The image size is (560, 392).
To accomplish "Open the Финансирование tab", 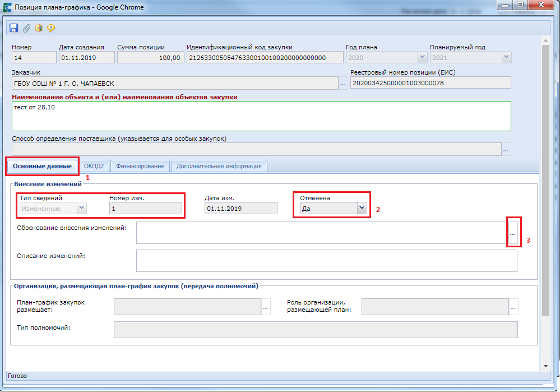I will pyautogui.click(x=140, y=166).
